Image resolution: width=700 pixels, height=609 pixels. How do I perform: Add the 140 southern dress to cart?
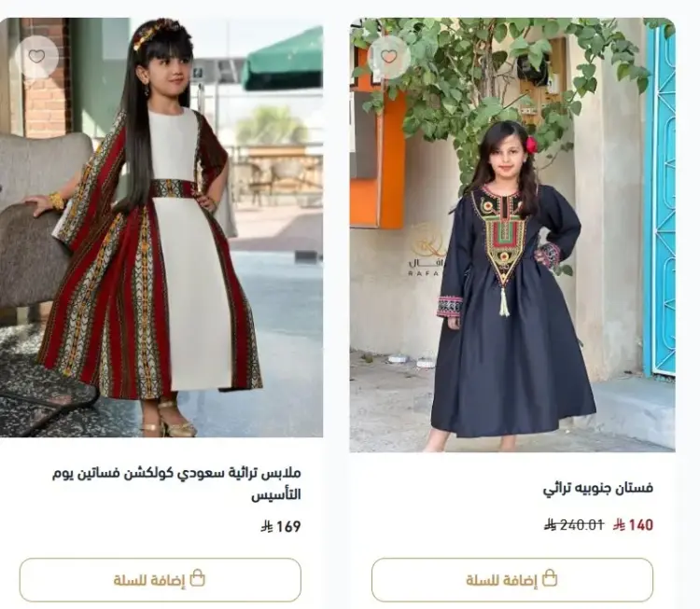pos(512,579)
